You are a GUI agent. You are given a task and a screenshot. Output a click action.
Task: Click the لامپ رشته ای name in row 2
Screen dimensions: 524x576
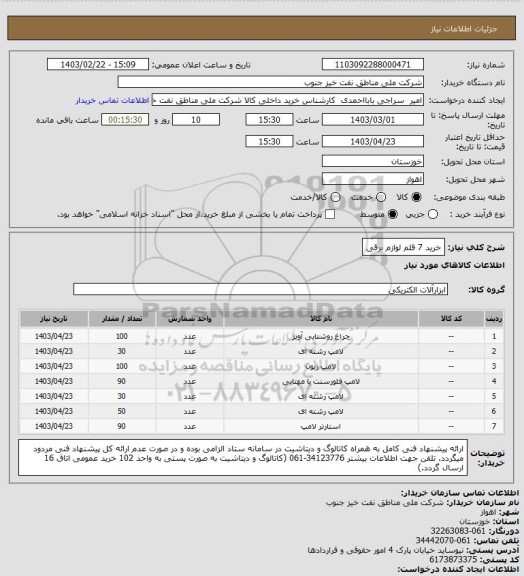point(321,352)
